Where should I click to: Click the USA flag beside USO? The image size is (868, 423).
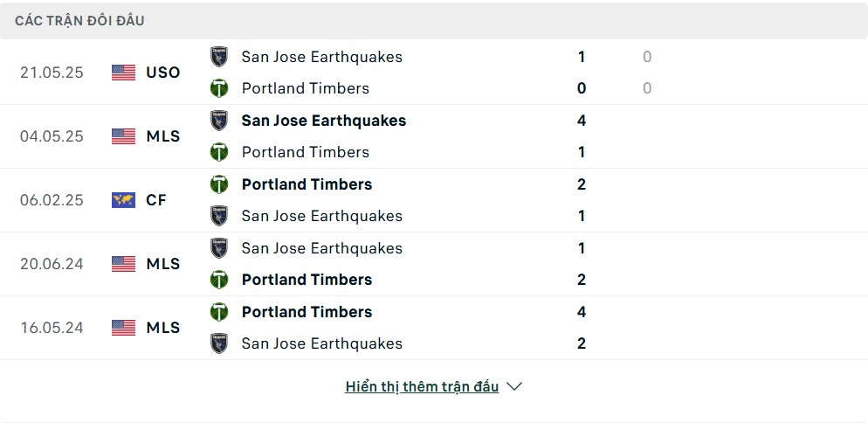(x=123, y=73)
